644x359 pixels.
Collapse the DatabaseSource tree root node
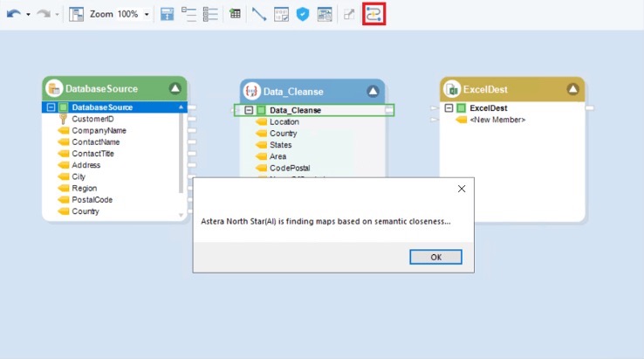coord(51,107)
